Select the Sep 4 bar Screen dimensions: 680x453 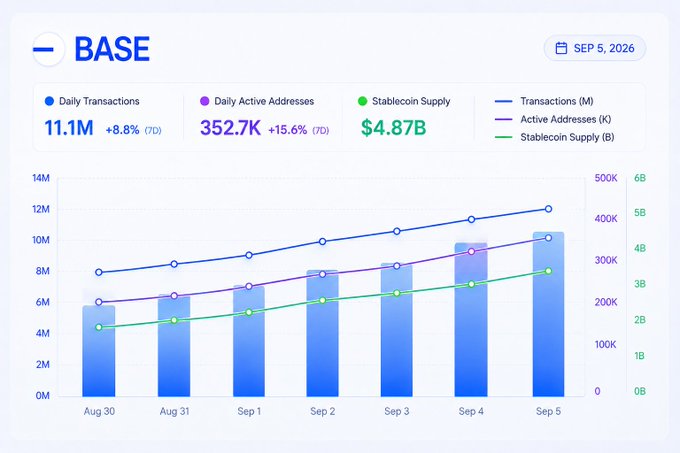click(471, 319)
